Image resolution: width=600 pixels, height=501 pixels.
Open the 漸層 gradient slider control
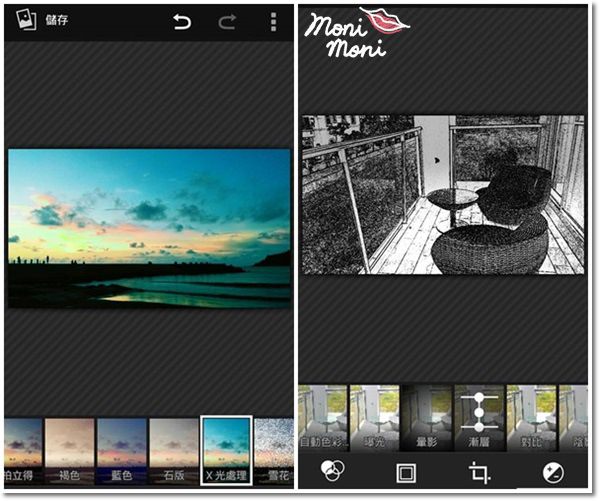tap(478, 417)
